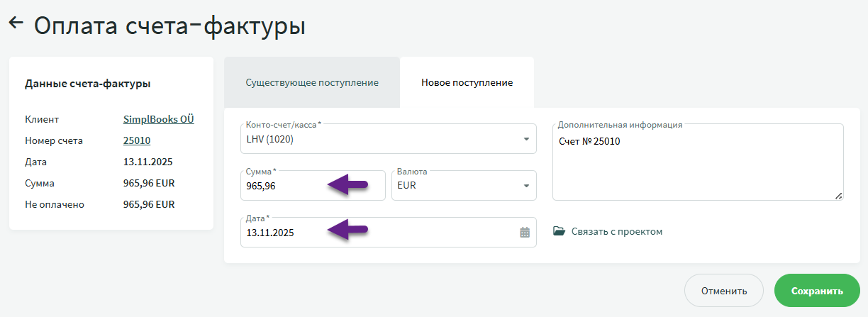This screenshot has width=868, height=317.
Task: Click the back arrow next to page title
Action: click(x=16, y=23)
